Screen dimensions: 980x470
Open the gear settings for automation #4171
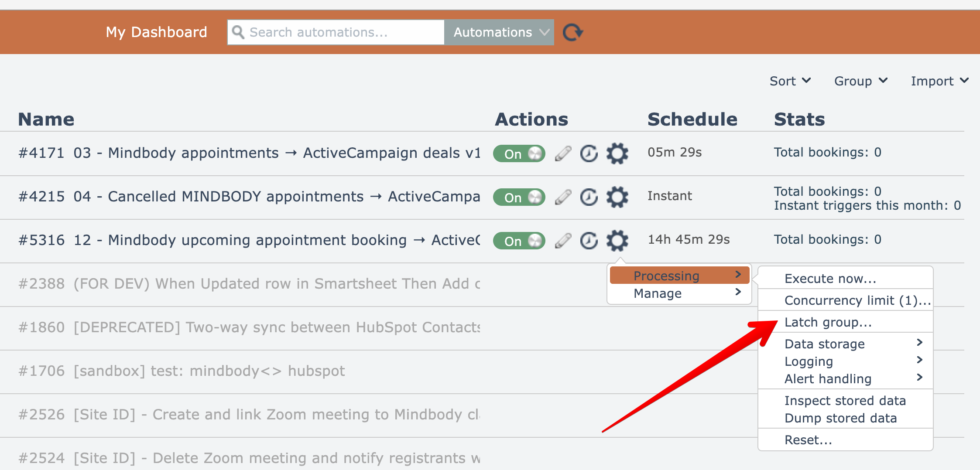click(x=617, y=153)
